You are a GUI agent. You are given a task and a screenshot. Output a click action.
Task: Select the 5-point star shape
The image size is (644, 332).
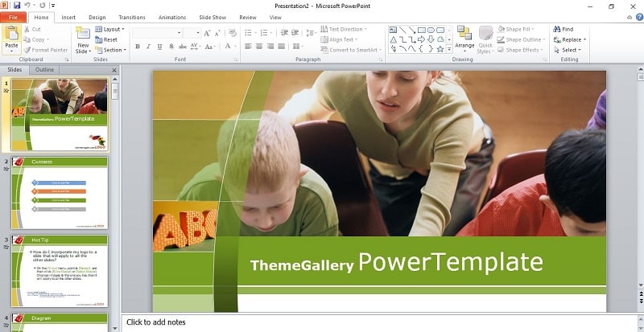tap(440, 49)
